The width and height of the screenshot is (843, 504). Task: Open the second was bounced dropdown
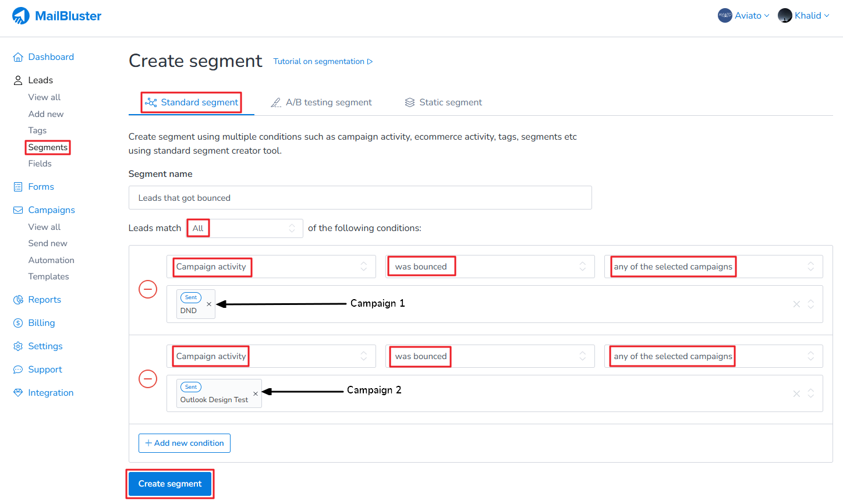click(x=490, y=356)
